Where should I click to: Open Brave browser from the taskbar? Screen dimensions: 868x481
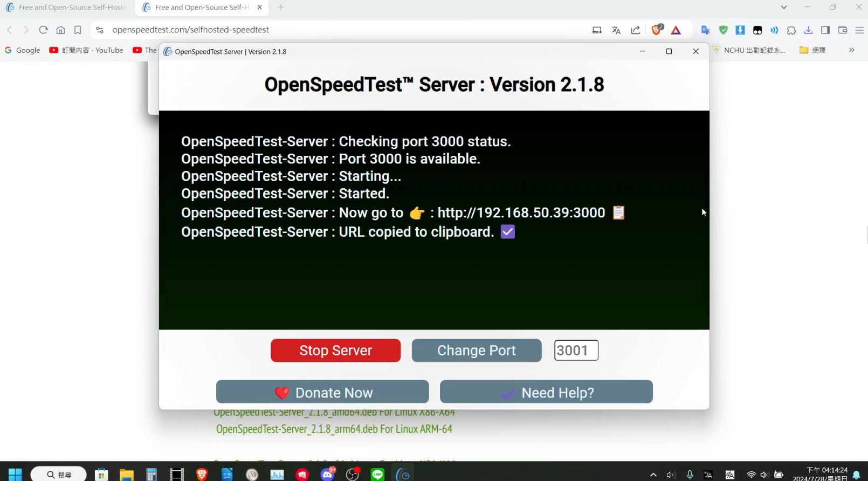202,474
